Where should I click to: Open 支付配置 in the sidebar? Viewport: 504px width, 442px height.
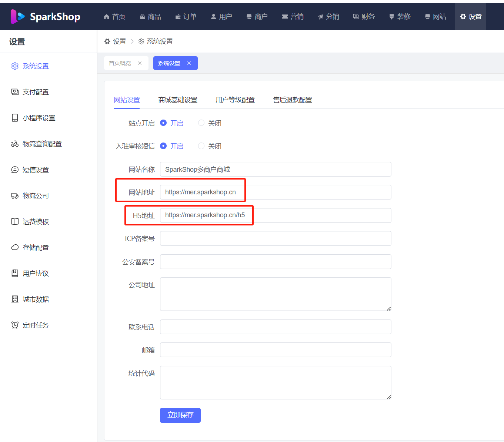tap(36, 92)
